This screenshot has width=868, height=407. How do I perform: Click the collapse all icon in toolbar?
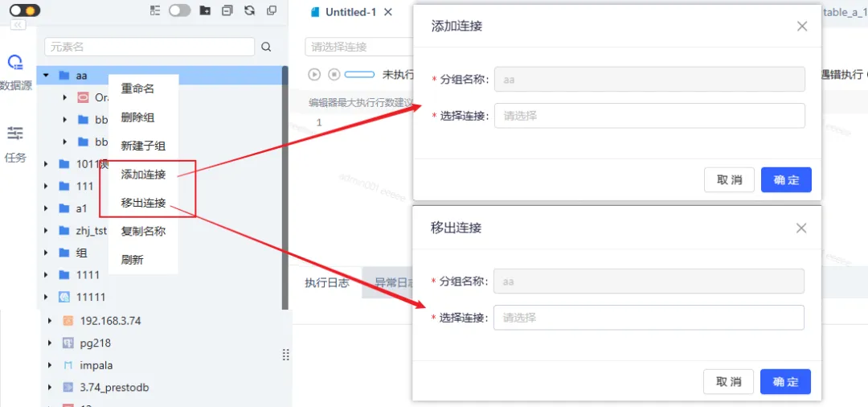pyautogui.click(x=227, y=10)
